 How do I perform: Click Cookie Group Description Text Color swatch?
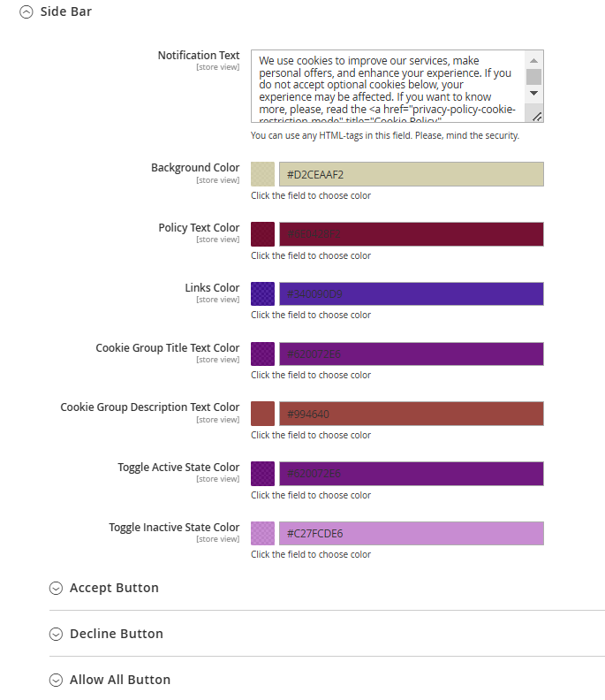point(263,414)
